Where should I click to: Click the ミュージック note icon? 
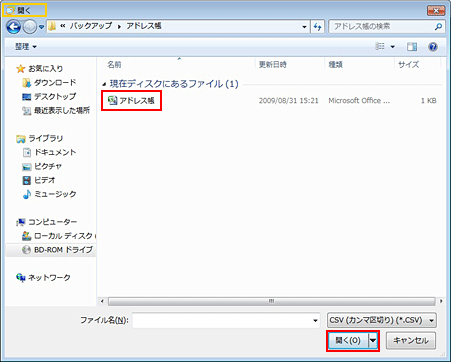pos(27,194)
